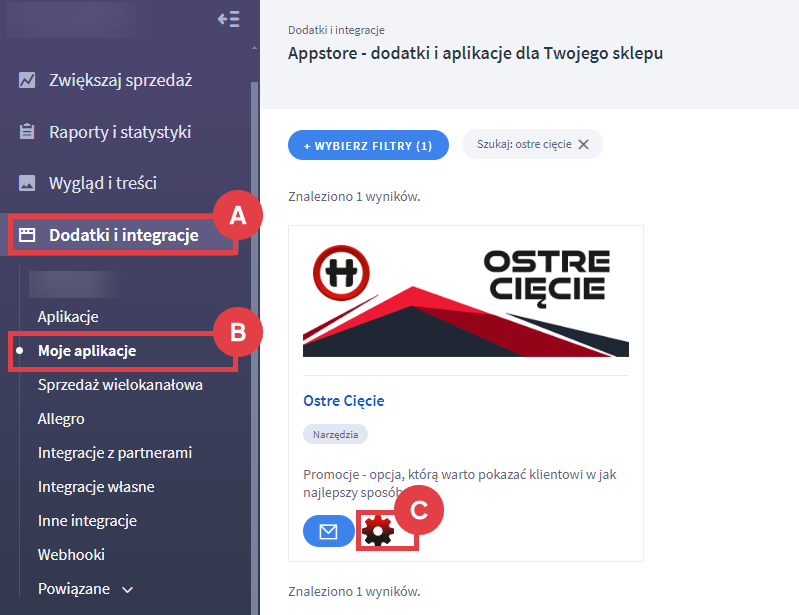Click the image icon beside Wygląd i treści

tap(27, 183)
